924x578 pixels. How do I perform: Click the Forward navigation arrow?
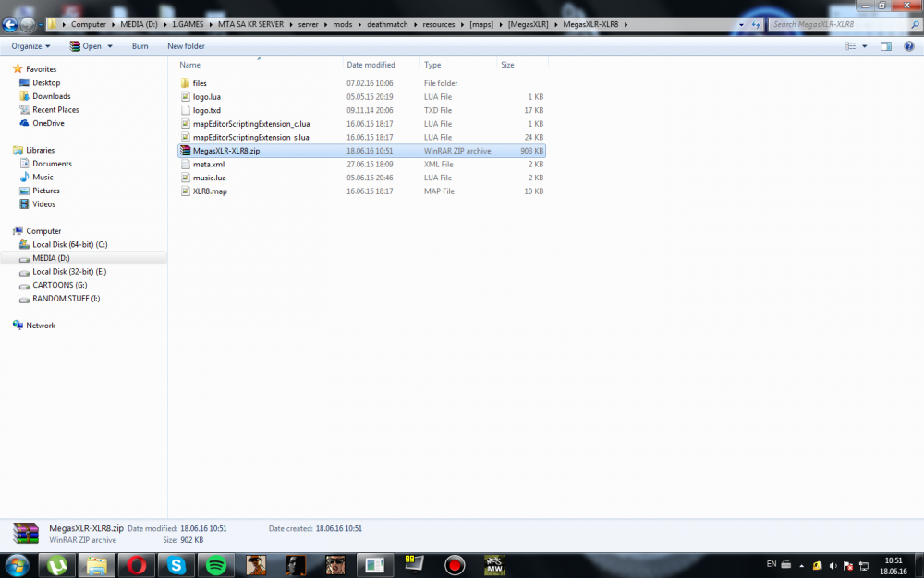tap(27, 24)
